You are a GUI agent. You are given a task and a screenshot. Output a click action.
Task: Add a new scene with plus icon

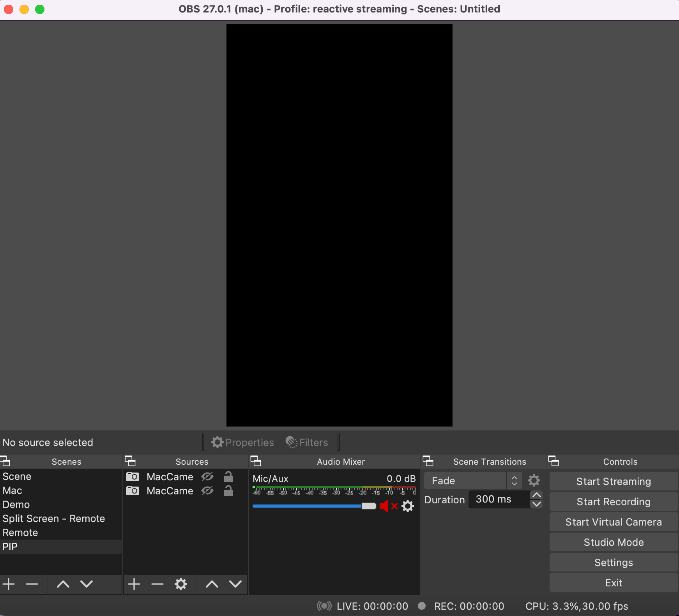(9, 584)
